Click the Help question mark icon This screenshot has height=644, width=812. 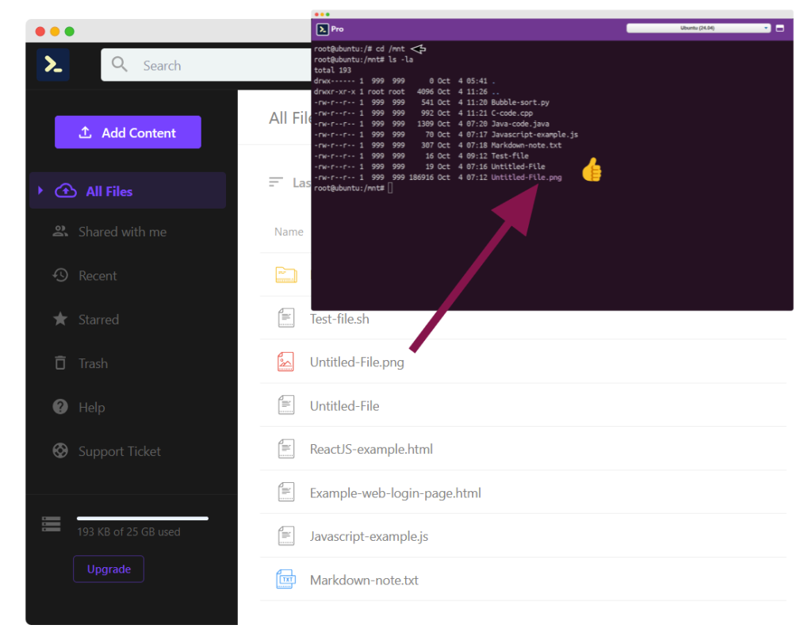[60, 407]
